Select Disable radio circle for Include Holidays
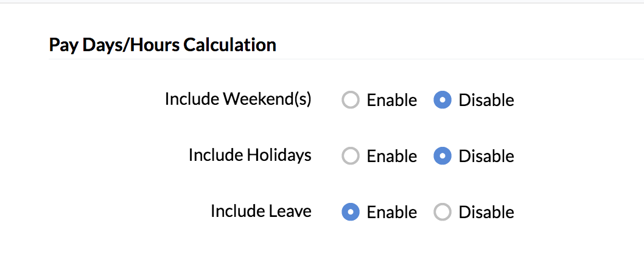 (443, 157)
